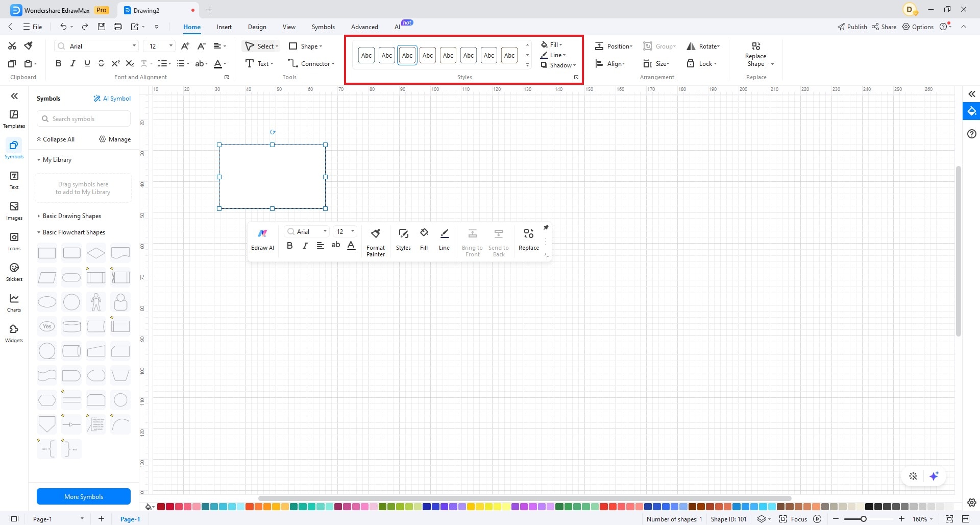Click Format Painter in floating toolbar

tap(376, 243)
